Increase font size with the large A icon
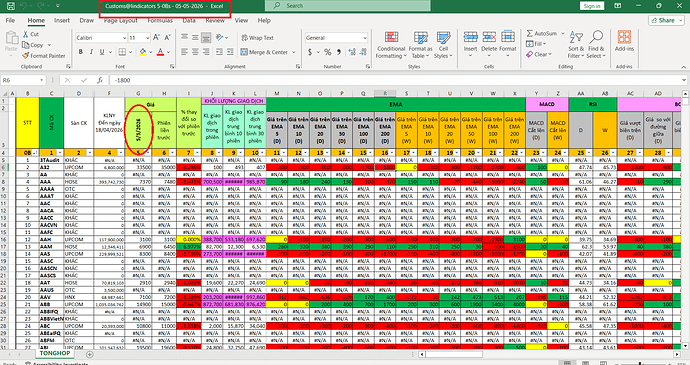690x365 pixels. 157,38
